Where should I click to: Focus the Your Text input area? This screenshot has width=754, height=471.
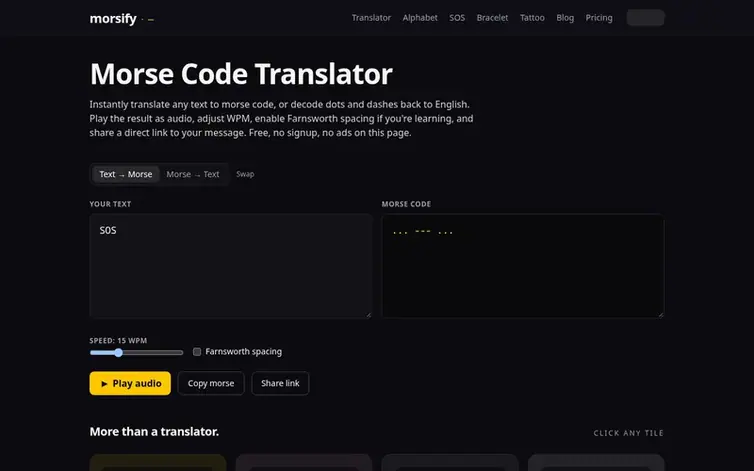[230, 266]
